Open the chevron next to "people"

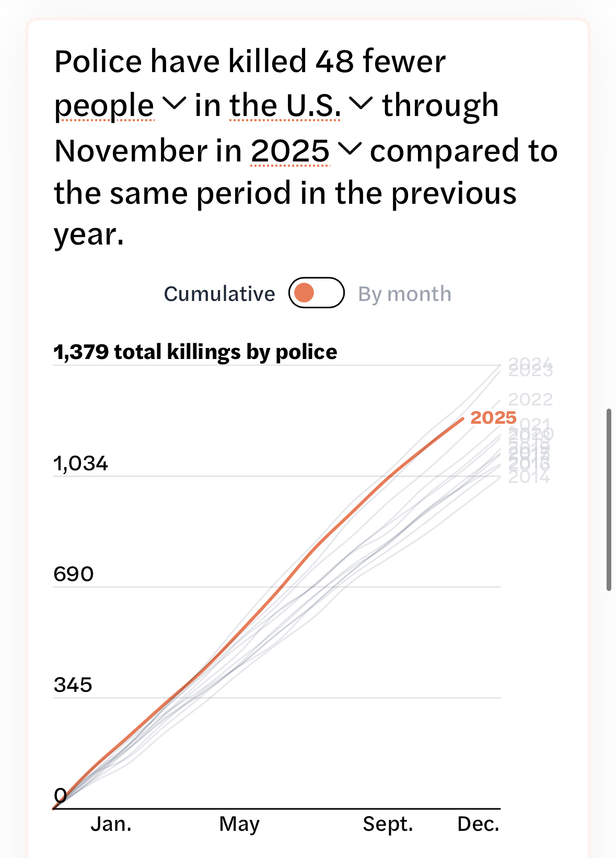(175, 104)
